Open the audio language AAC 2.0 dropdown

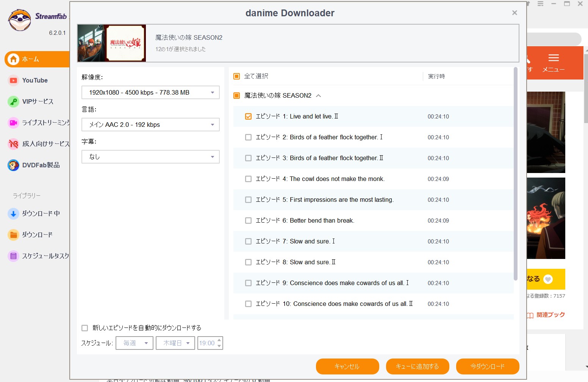pyautogui.click(x=150, y=125)
